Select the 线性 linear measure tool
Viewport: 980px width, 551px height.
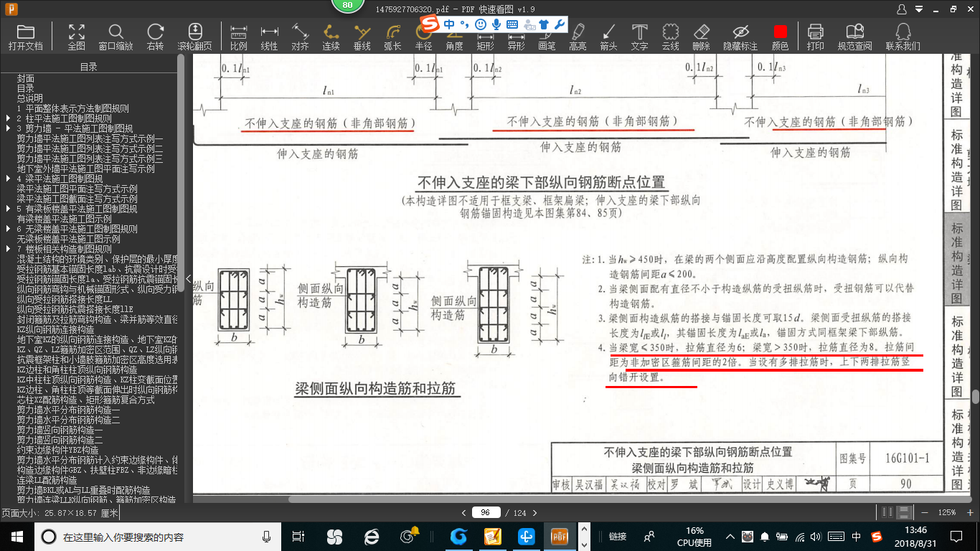point(270,37)
